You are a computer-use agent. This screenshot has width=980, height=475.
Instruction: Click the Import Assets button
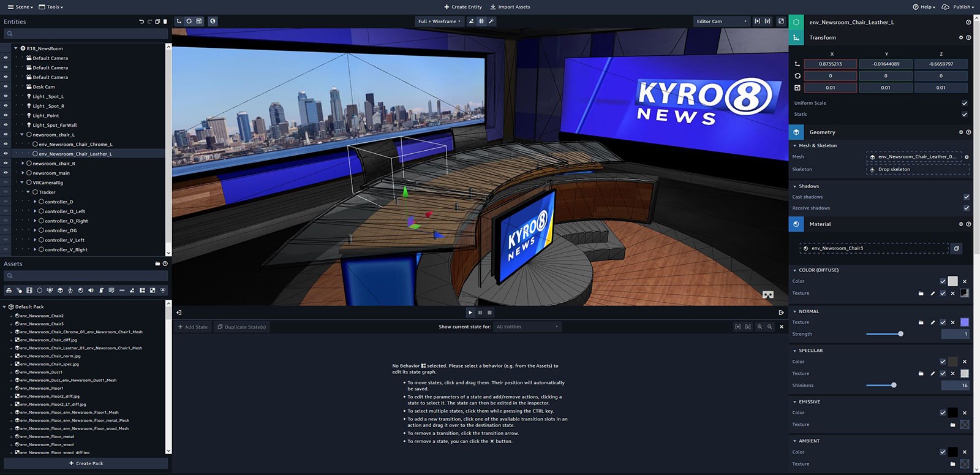click(x=510, y=7)
